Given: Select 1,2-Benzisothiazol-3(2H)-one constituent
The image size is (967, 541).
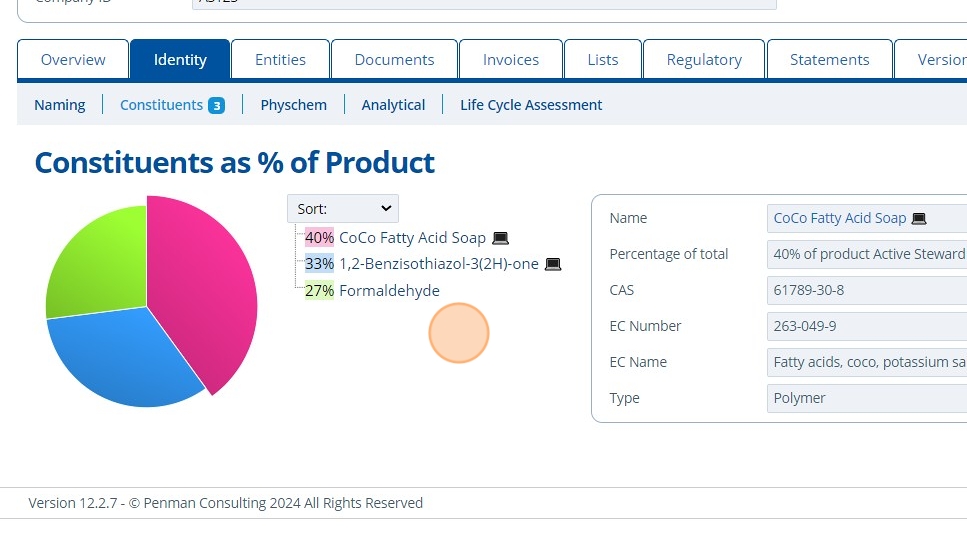Looking at the screenshot, I should (x=439, y=264).
